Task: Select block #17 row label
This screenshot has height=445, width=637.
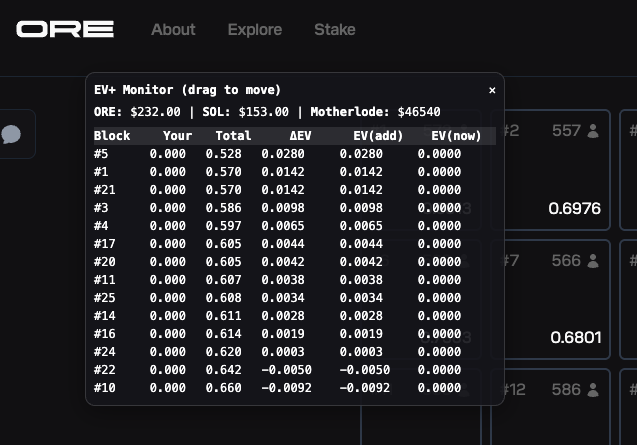Action: pos(105,244)
